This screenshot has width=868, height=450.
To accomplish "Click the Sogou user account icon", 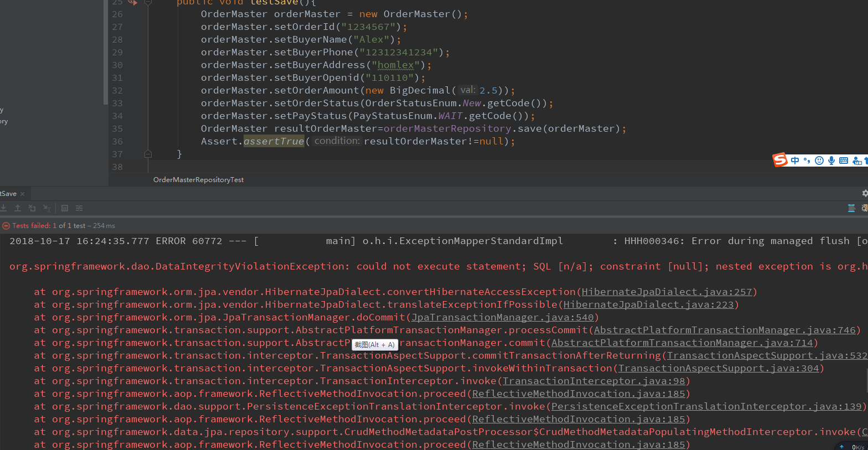I will [x=857, y=161].
